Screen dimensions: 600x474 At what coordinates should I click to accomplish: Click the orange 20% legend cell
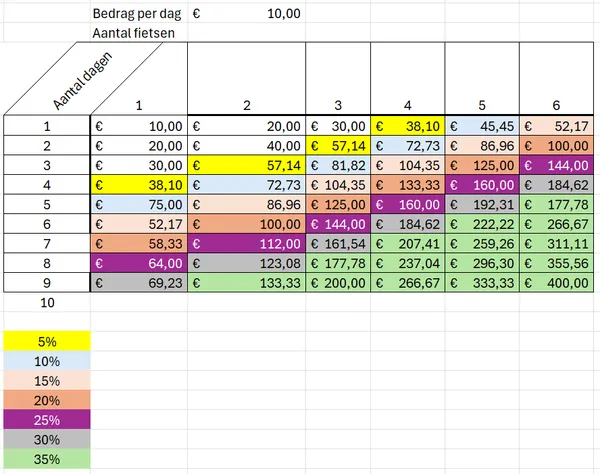[47, 400]
